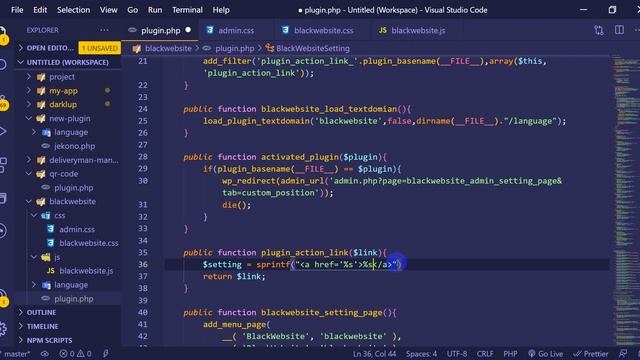Click the unsaved dot on the plugin.php tab
This screenshot has height=360, width=640.
point(188,30)
